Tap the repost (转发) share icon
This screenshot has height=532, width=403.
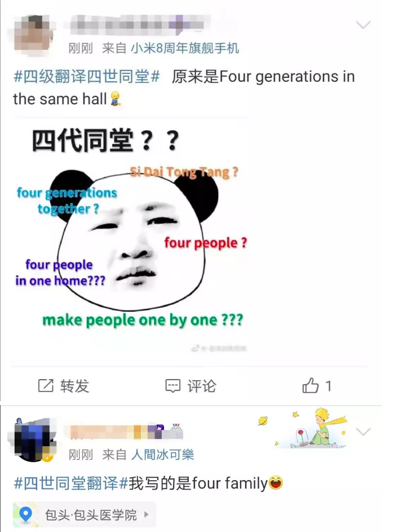(46, 386)
